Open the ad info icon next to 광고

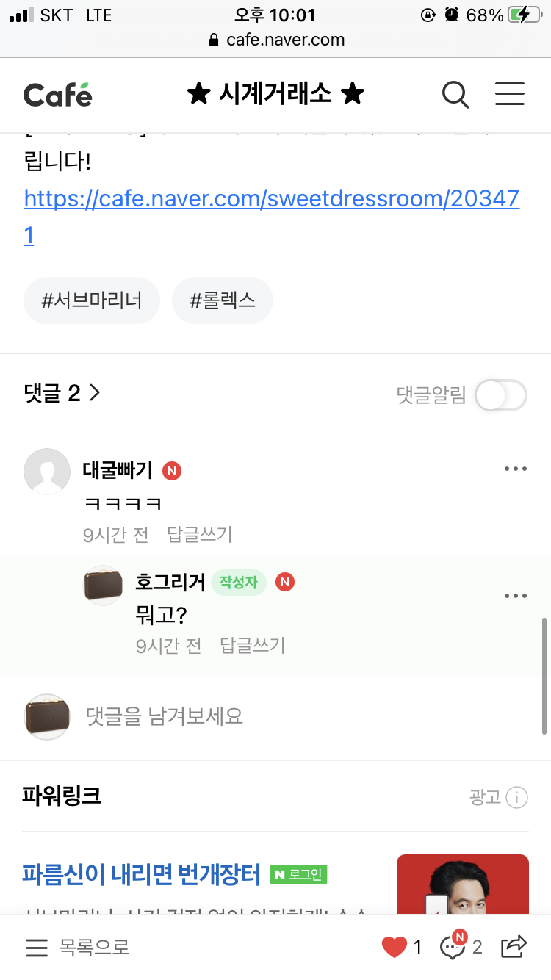click(516, 797)
